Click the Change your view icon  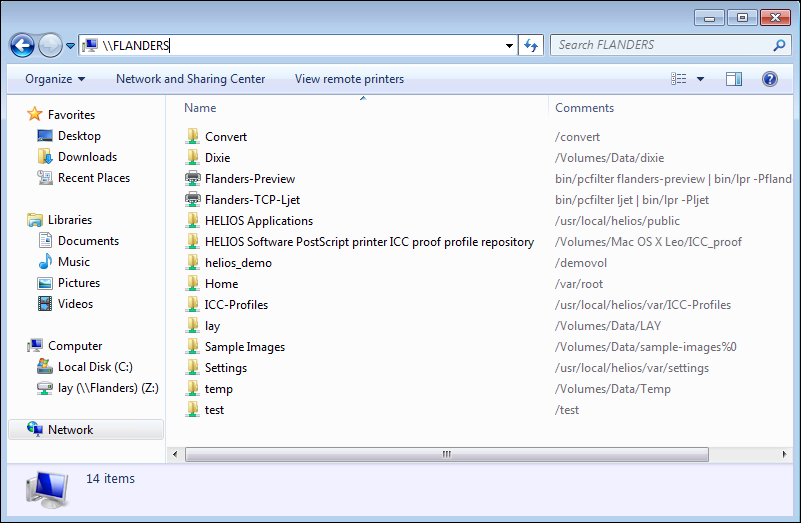[x=679, y=79]
